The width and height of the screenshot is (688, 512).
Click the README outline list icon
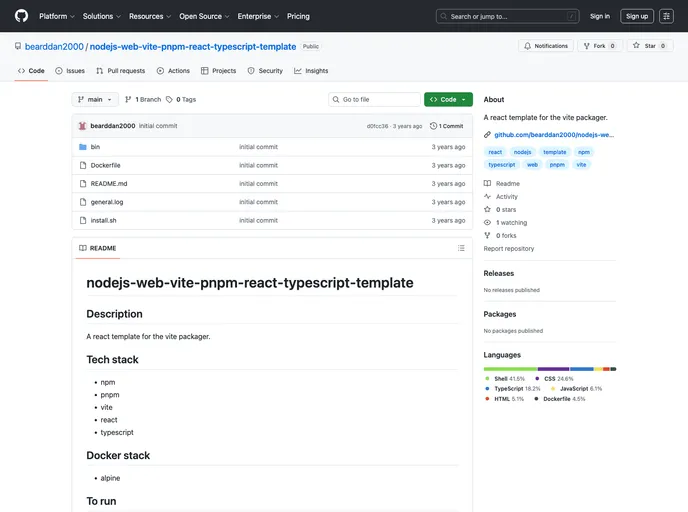461,248
